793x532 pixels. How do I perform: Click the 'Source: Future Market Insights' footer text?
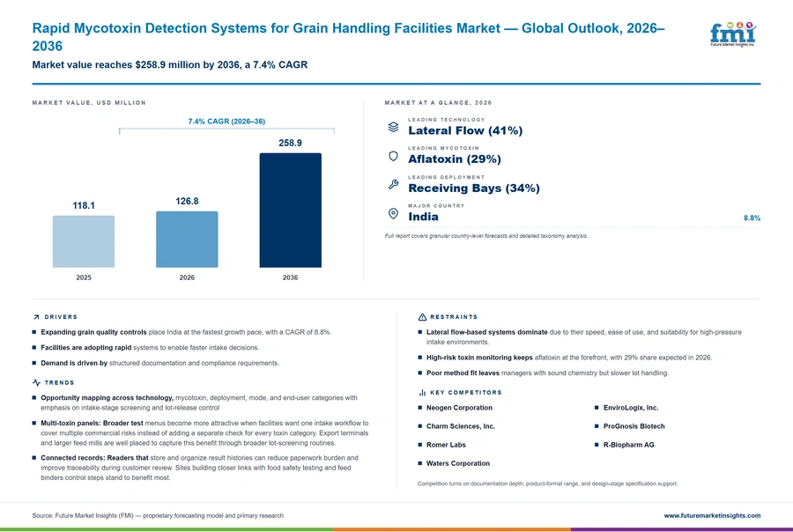(158, 516)
